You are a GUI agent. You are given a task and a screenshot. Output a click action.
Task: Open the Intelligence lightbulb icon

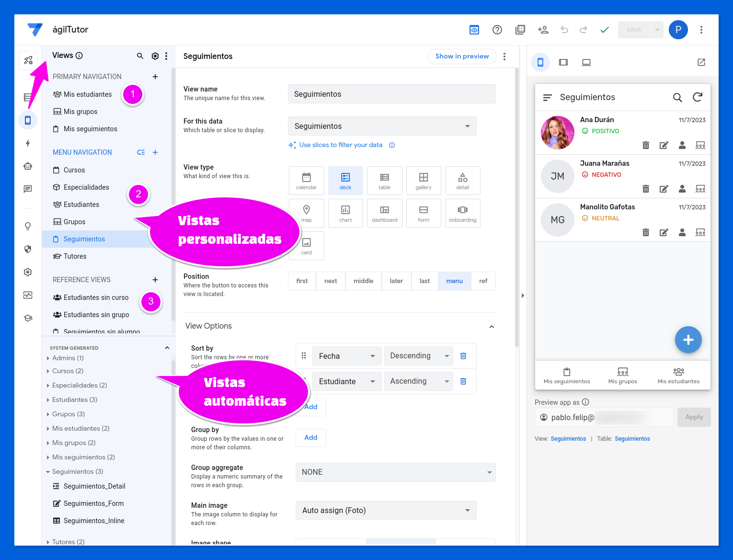click(28, 226)
